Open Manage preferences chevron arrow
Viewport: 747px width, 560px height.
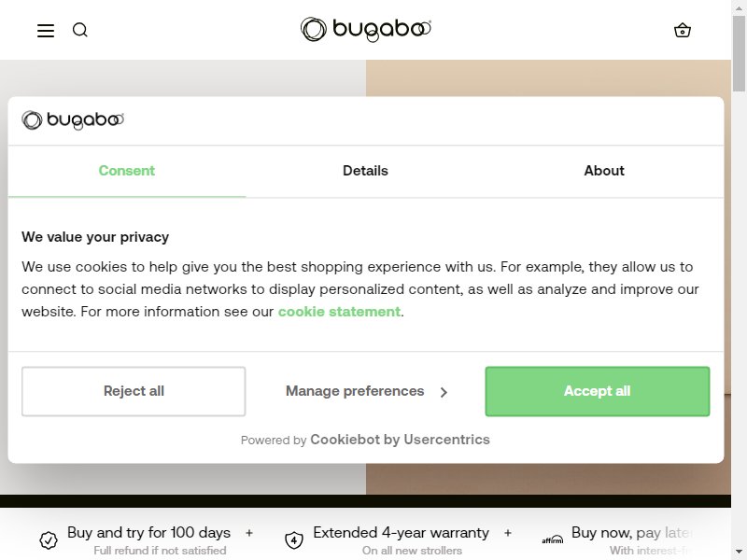444,392
